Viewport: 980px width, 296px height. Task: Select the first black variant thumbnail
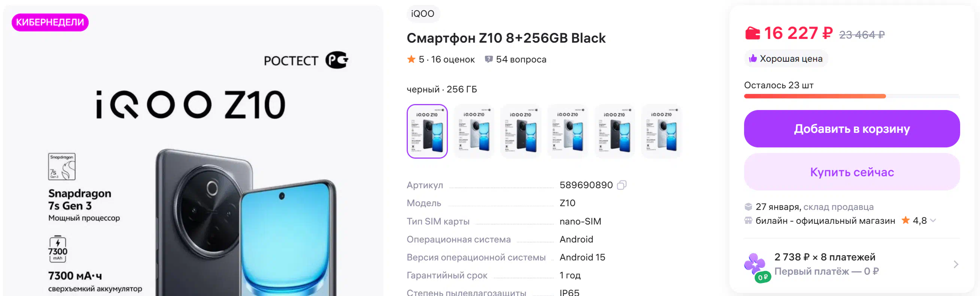click(427, 131)
